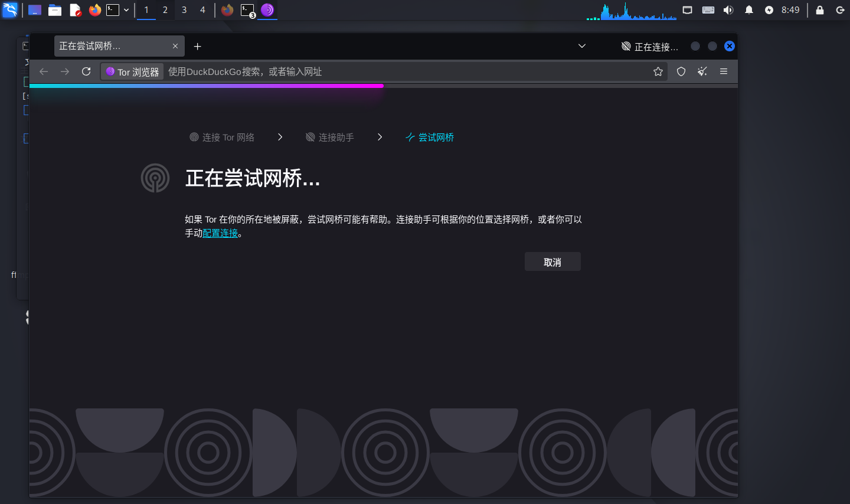Click the 配置连接 link
This screenshot has height=504, width=850.
(220, 233)
